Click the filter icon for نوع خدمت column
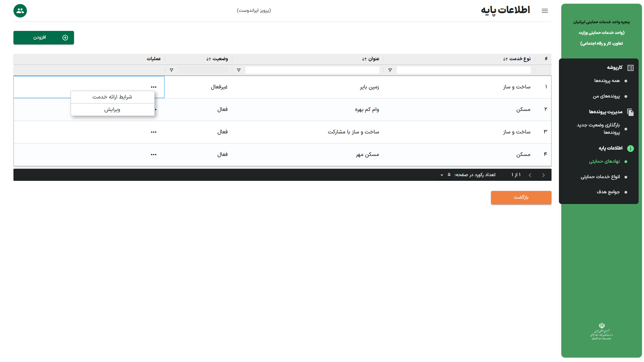Image resolution: width=644 pixels, height=362 pixels. pos(390,70)
